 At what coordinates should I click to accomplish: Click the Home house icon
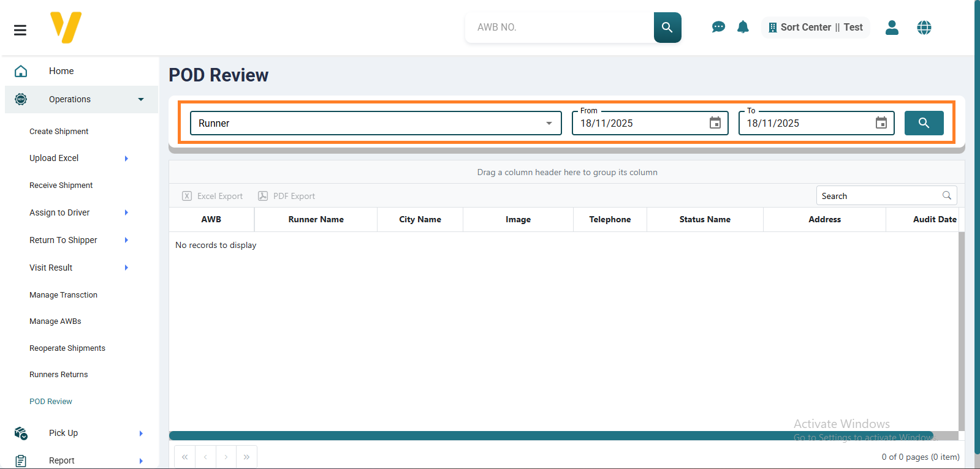click(21, 71)
